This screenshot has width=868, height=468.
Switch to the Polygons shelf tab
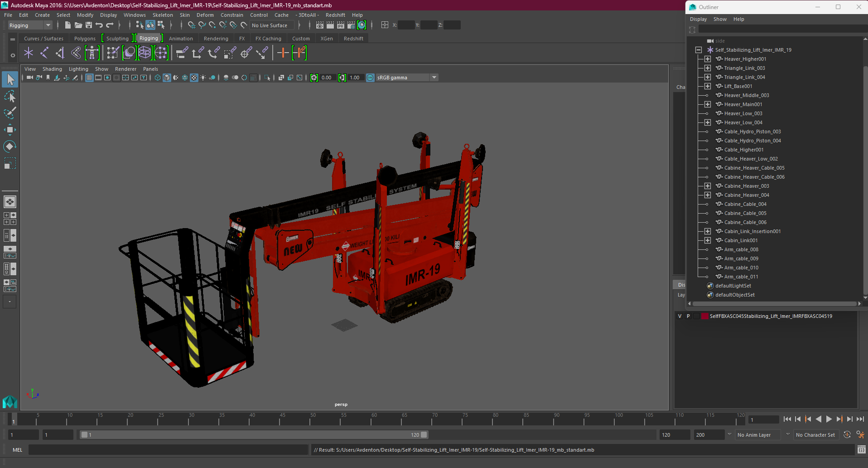(x=85, y=39)
